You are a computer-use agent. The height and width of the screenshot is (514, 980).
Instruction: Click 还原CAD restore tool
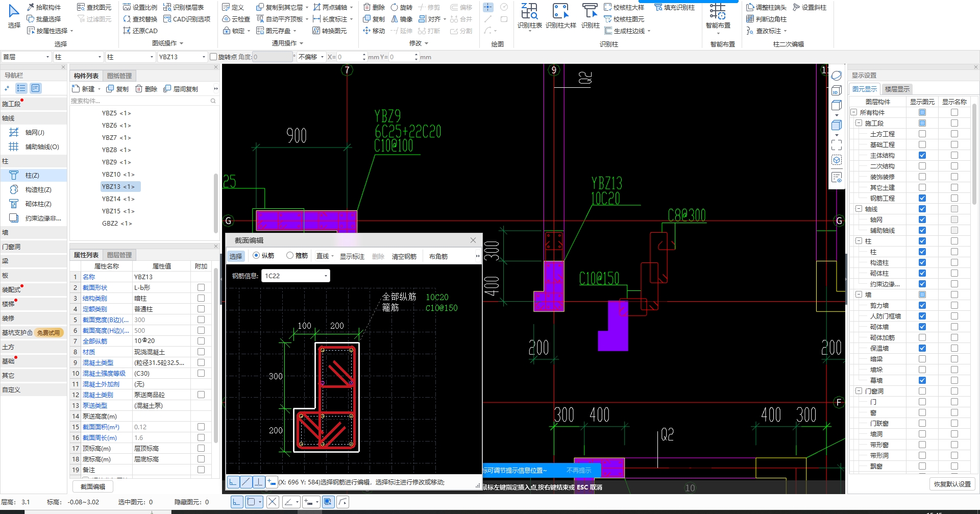(x=140, y=31)
